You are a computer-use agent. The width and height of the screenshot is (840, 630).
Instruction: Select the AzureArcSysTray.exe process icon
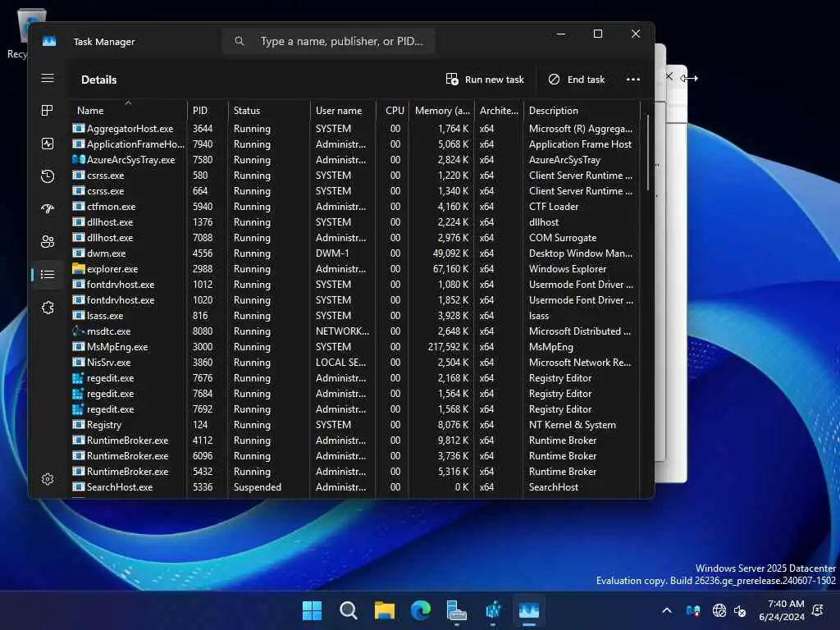pos(79,159)
